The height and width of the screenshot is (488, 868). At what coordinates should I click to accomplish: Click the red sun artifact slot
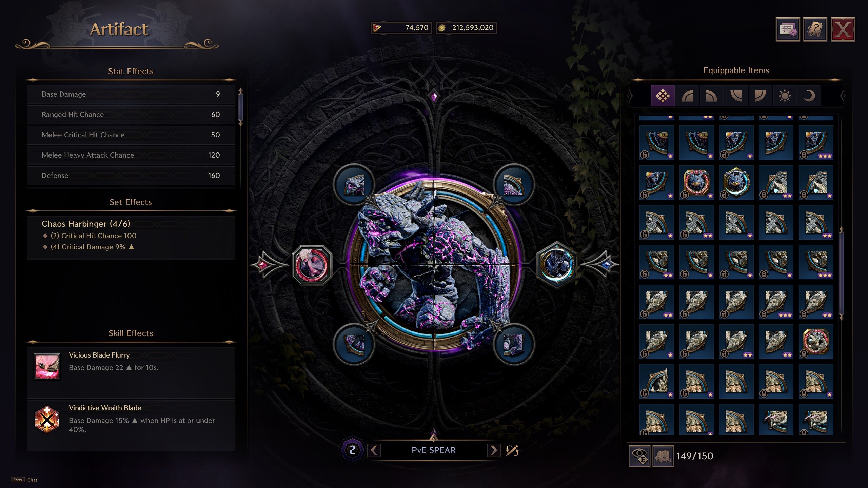[x=312, y=265]
